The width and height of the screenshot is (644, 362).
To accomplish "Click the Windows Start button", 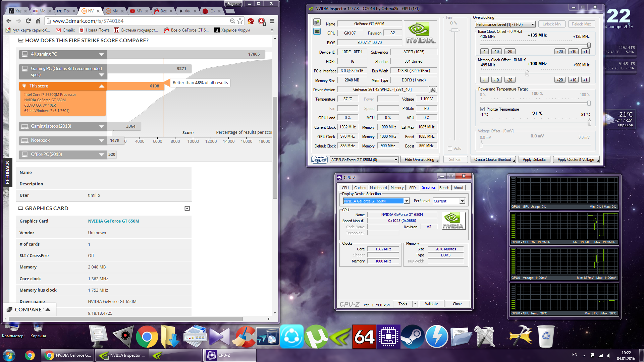I will coord(9,355).
